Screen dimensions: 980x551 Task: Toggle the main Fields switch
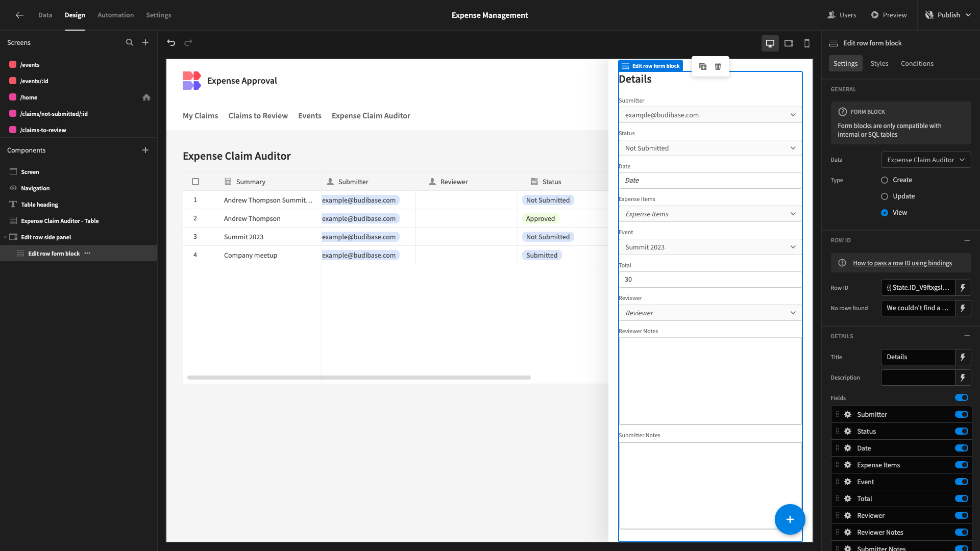962,397
